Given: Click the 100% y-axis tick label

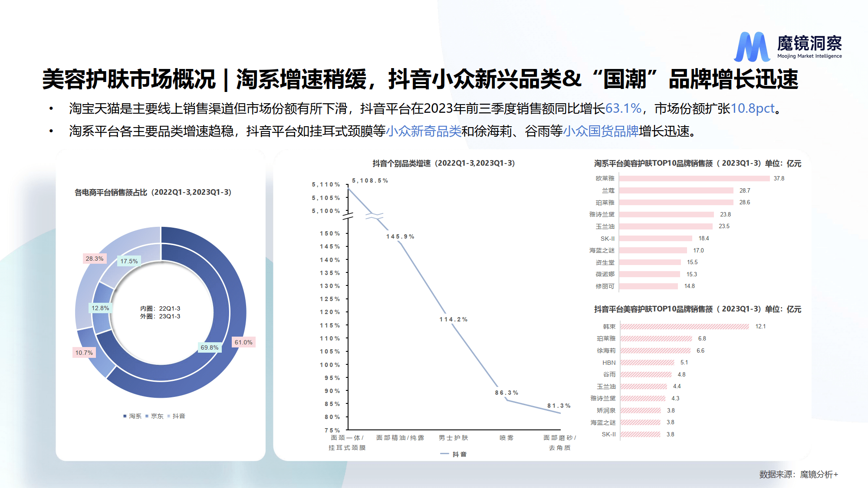Looking at the screenshot, I should [330, 365].
